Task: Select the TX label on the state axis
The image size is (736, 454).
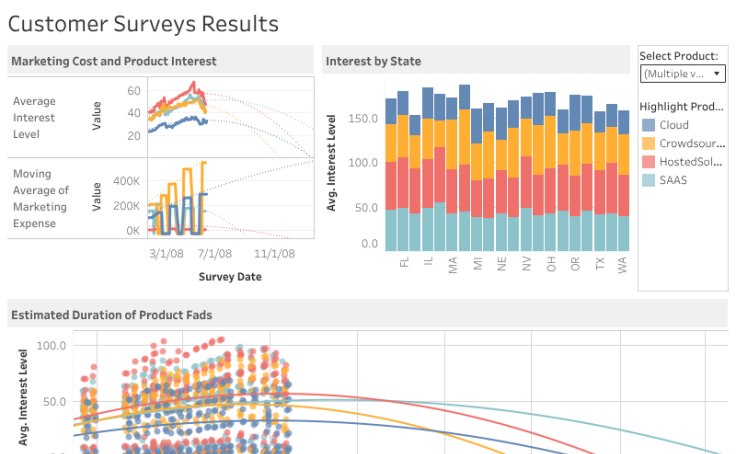Action: 600,264
